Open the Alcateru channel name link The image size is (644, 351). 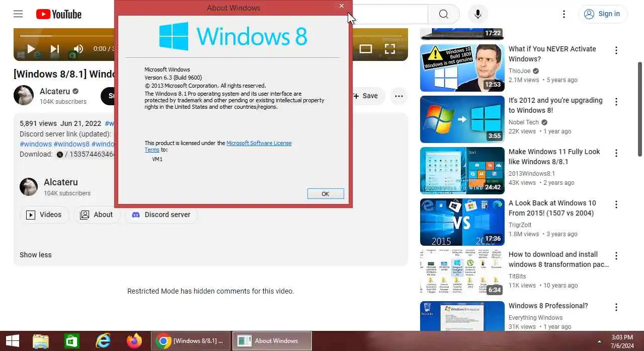[x=55, y=91]
